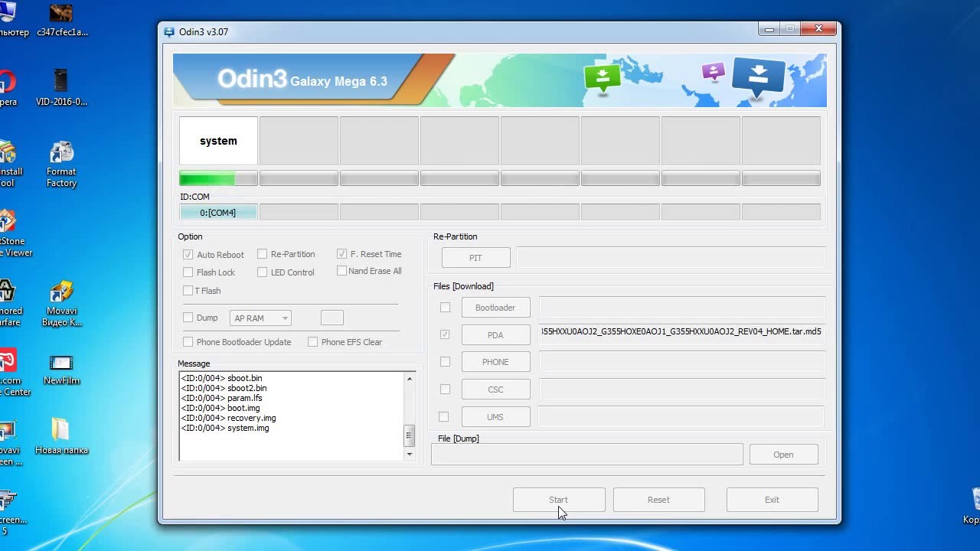The height and width of the screenshot is (551, 980).
Task: Click the PHONE file button
Action: (x=495, y=362)
